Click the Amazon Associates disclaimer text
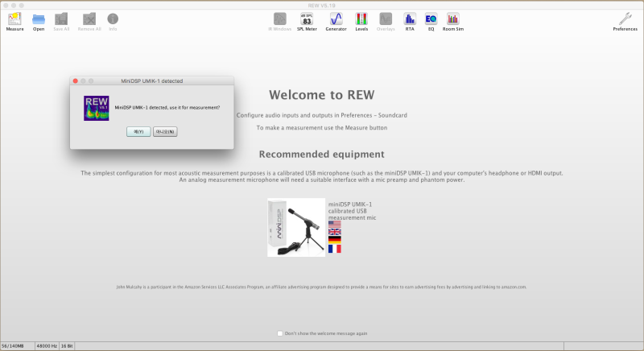 tap(321, 287)
